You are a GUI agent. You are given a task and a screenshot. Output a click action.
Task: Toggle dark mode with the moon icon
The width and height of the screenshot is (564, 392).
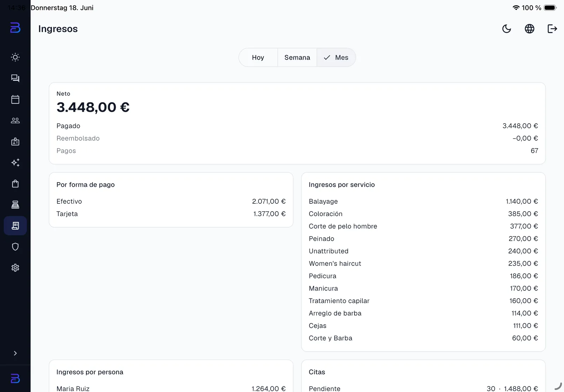507,29
